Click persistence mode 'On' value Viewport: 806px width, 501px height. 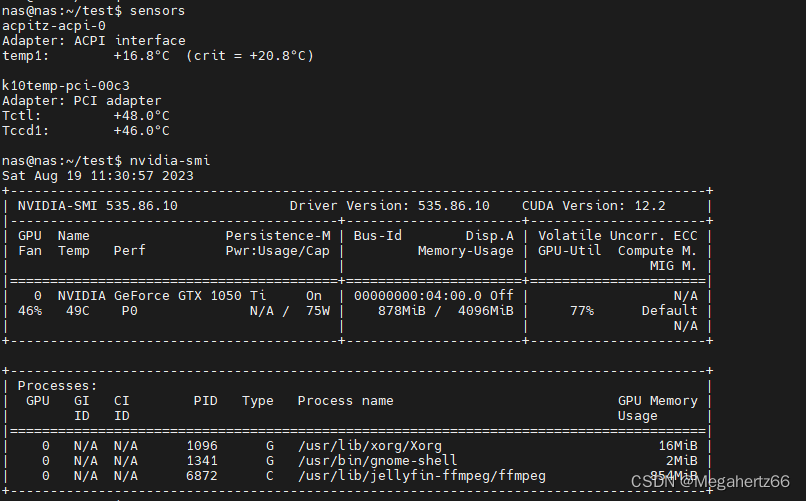pyautogui.click(x=314, y=296)
